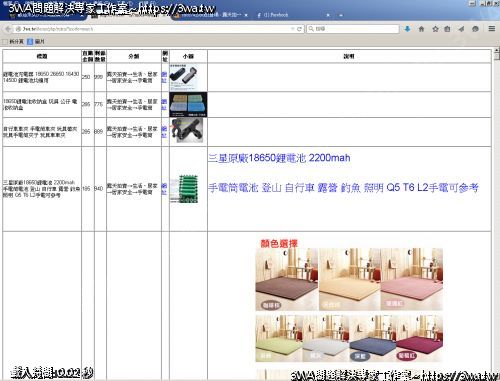Close the Facebook tab
The width and height of the screenshot is (500, 381).
pos(328,15)
